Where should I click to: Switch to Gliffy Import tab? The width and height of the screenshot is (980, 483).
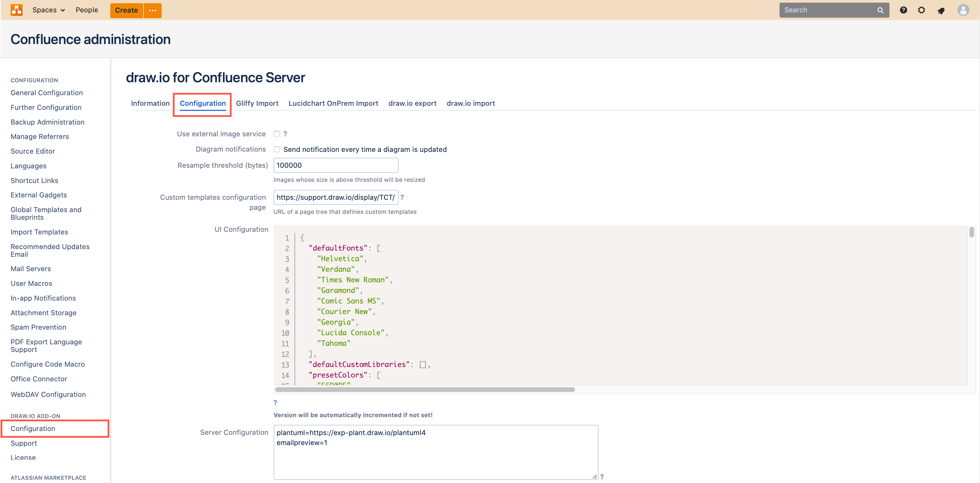257,103
